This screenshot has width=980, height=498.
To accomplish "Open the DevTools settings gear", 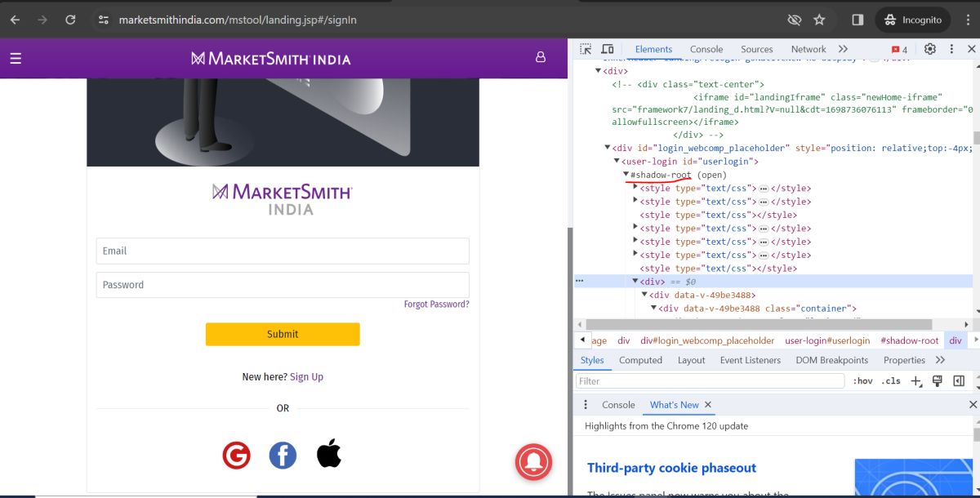I will [x=930, y=49].
